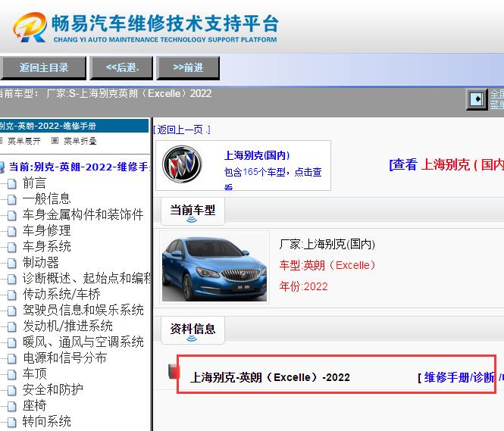
Task: Select the 资料信息 tab
Action: [x=193, y=329]
